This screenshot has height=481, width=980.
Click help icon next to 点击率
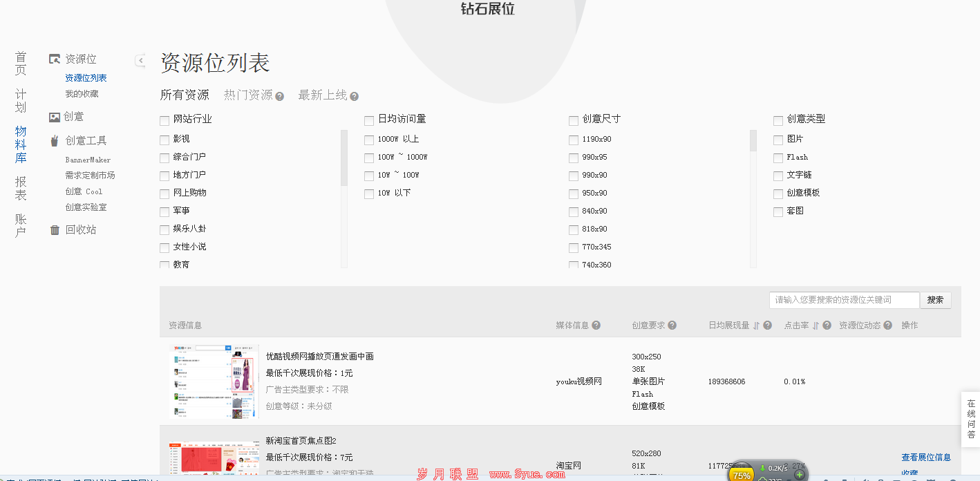point(827,326)
